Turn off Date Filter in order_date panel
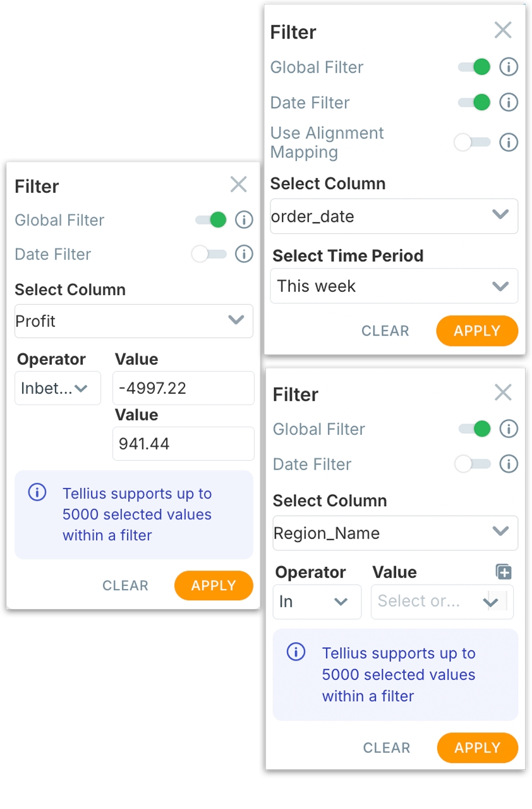 pos(474,102)
